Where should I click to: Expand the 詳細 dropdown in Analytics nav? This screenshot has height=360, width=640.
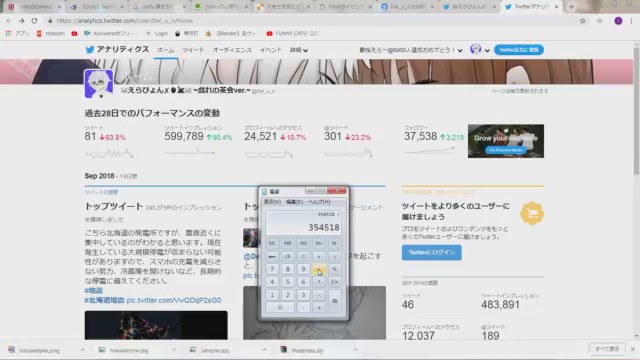(x=299, y=50)
